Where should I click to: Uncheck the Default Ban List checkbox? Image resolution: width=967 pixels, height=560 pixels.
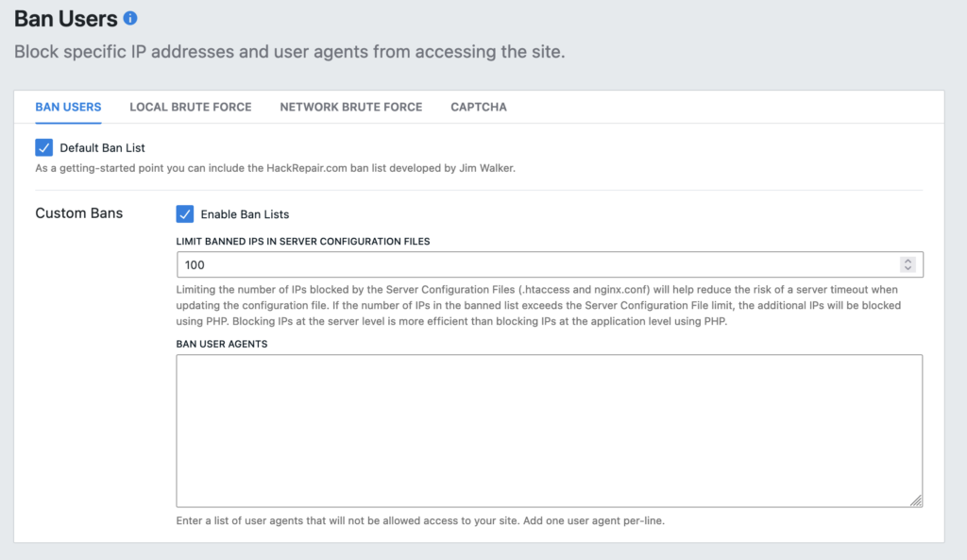[43, 147]
